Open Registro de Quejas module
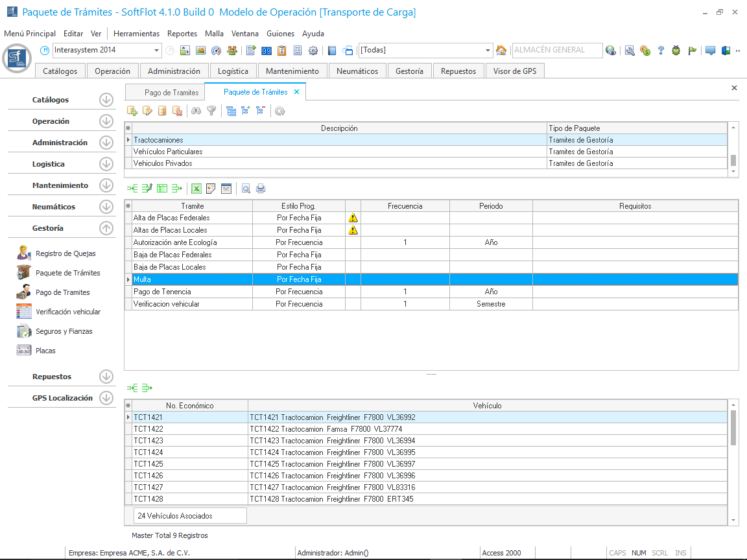 (65, 253)
